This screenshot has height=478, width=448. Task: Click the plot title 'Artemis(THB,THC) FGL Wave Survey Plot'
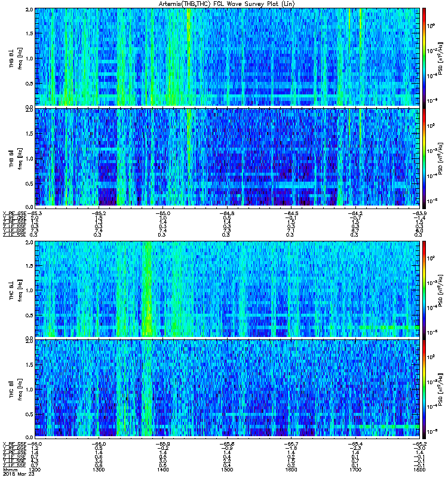point(227,4)
